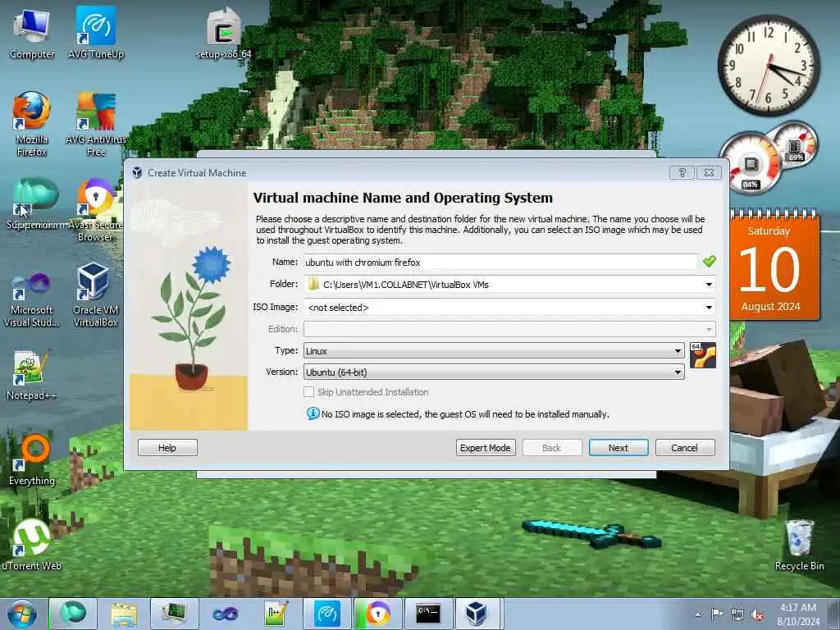840x630 pixels.
Task: Select the Notepad++ desktop icon
Action: coord(32,375)
